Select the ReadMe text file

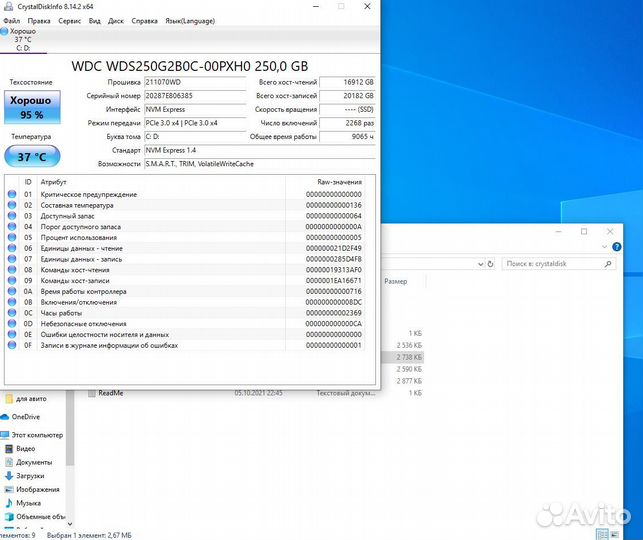(x=111, y=393)
